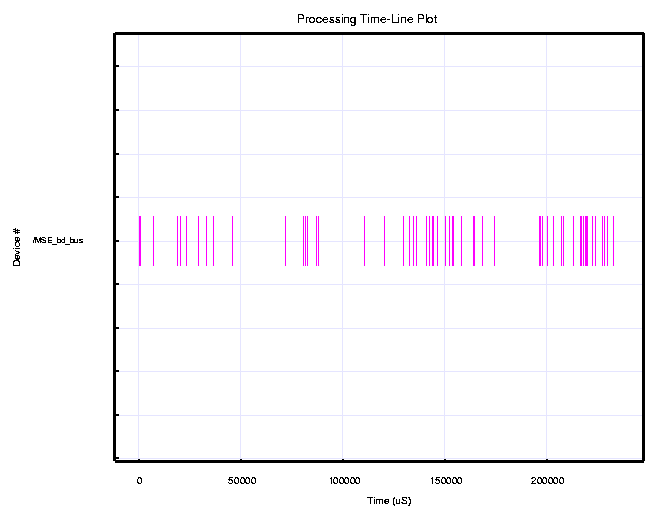Click the topmost y-axis tick mark
The height and width of the screenshot is (519, 663).
(117, 66)
